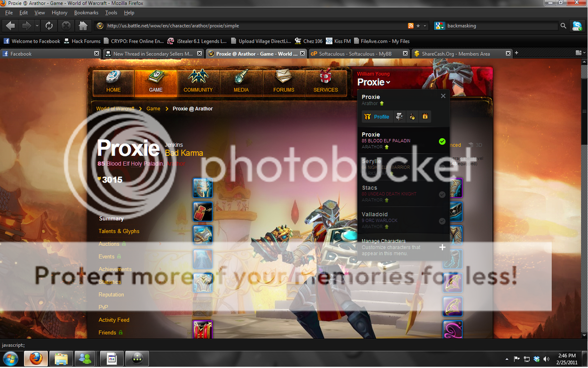This screenshot has width=588, height=368.
Task: Click the RSS feed icon in the address bar
Action: point(411,24)
